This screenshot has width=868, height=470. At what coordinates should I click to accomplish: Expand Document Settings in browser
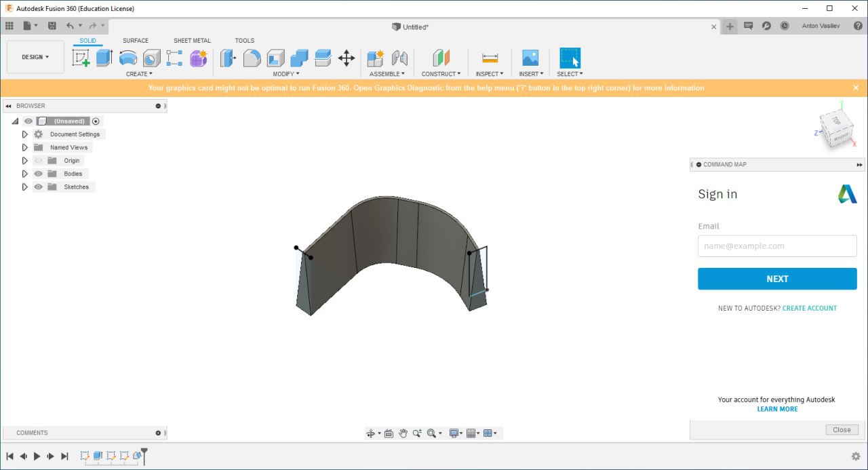coord(25,134)
